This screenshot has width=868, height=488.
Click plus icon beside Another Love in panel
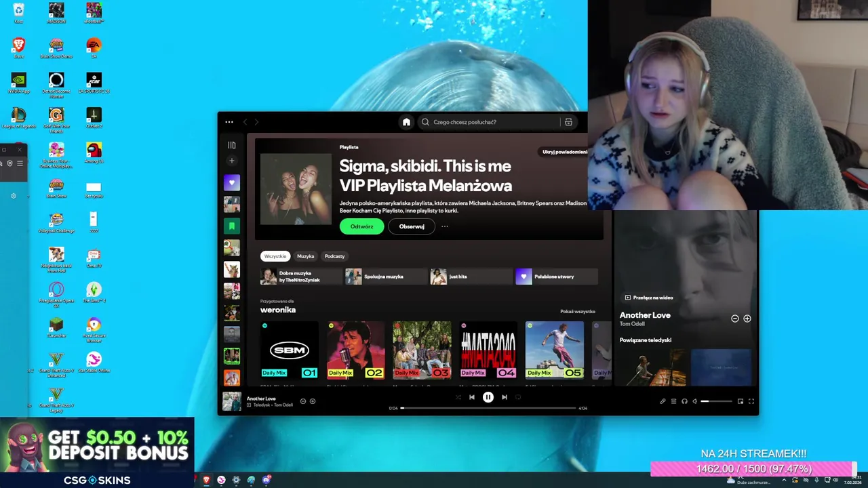tap(747, 319)
